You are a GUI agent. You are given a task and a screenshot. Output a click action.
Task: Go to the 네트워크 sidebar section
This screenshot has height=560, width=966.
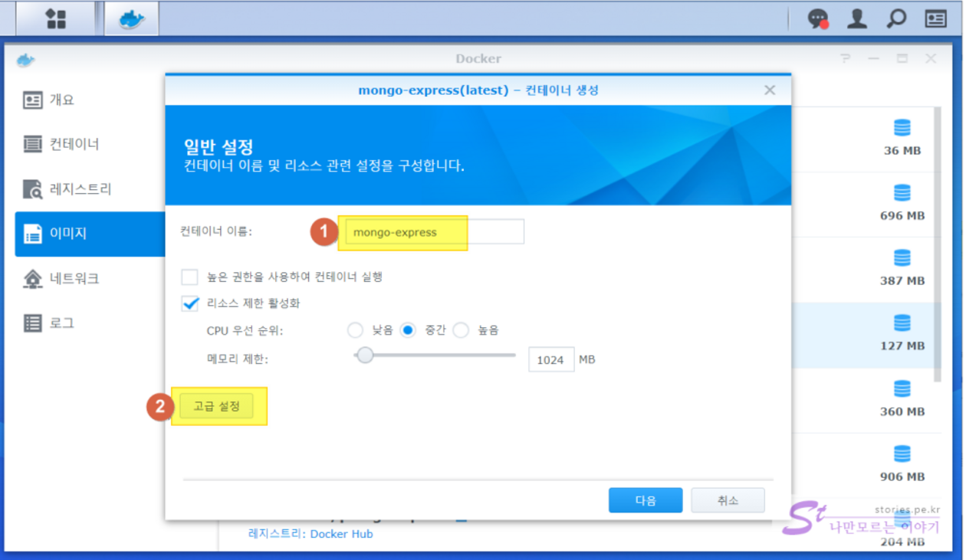tap(74, 278)
